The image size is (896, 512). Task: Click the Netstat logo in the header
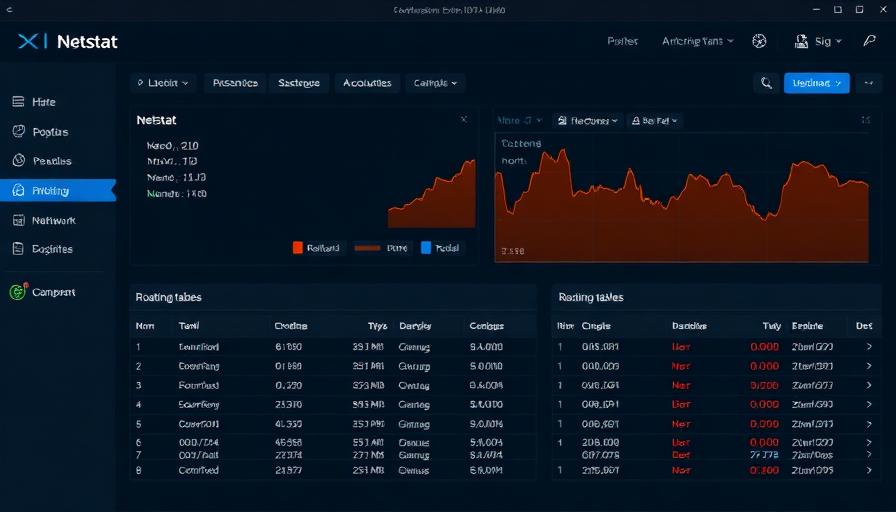67,41
